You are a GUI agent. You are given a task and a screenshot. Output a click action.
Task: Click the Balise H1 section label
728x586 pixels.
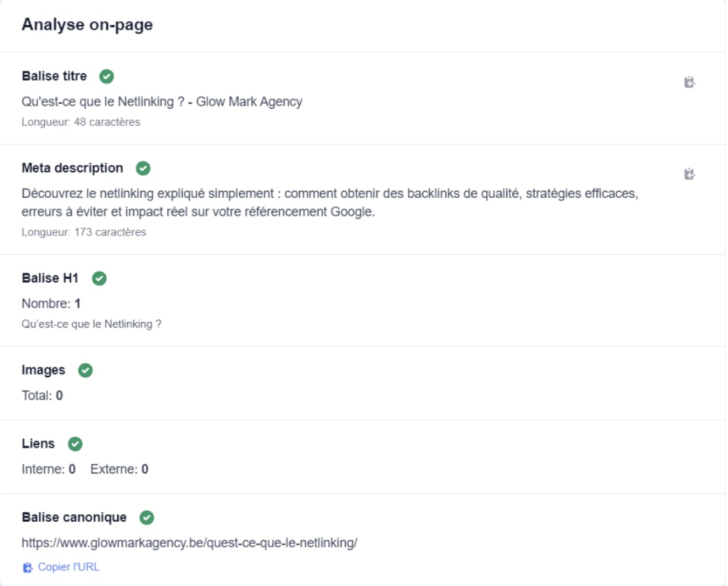coord(49,278)
